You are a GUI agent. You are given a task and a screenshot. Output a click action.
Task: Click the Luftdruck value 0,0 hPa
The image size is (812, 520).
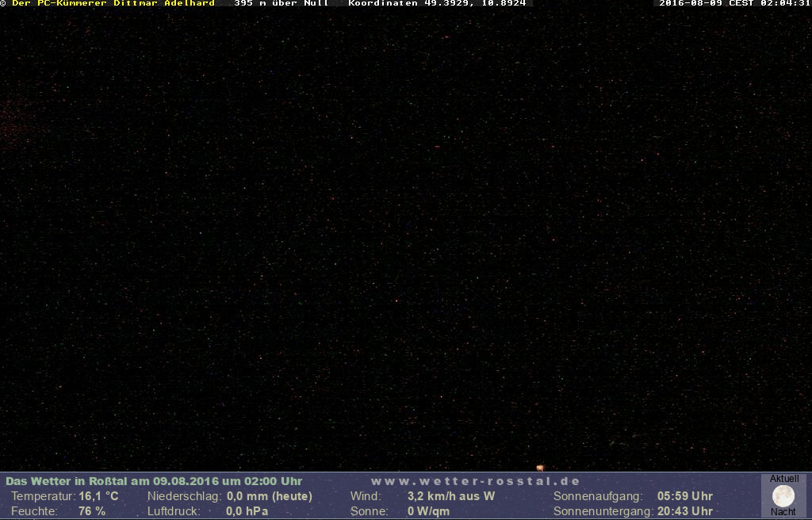click(x=247, y=511)
